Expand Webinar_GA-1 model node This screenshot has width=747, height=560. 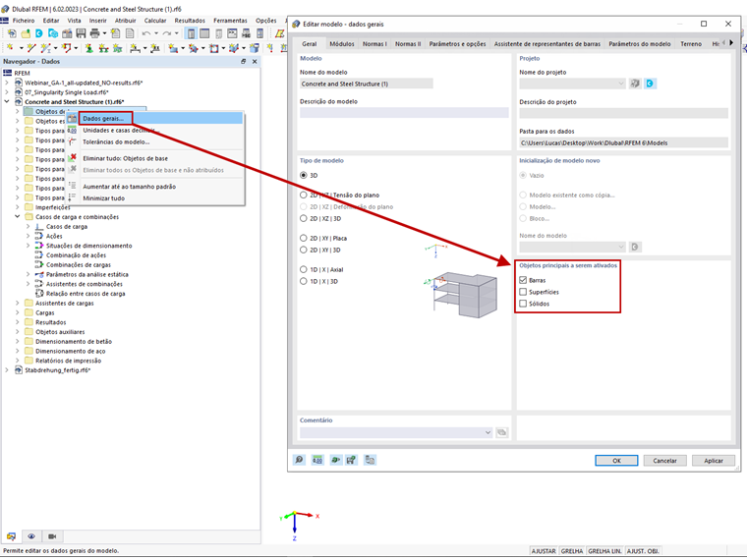click(7, 83)
